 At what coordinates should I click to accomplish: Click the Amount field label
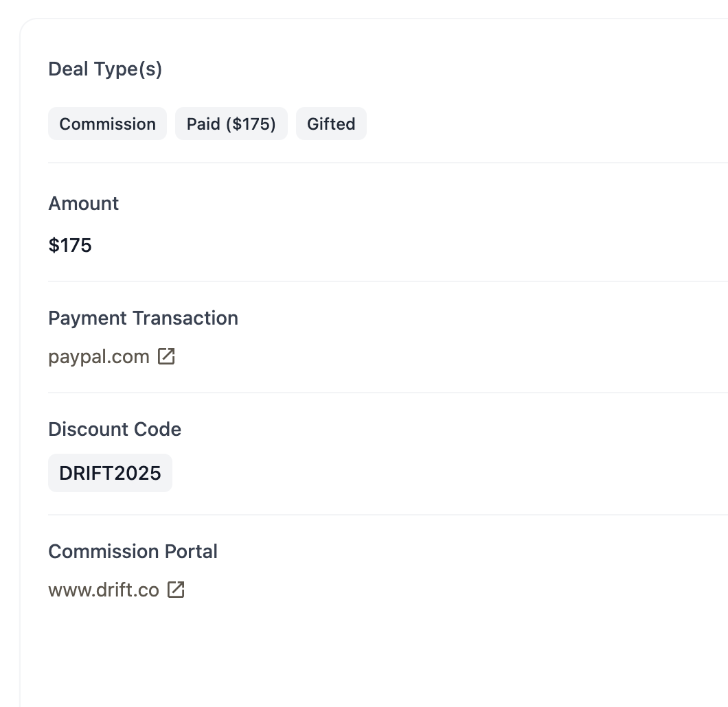click(84, 204)
